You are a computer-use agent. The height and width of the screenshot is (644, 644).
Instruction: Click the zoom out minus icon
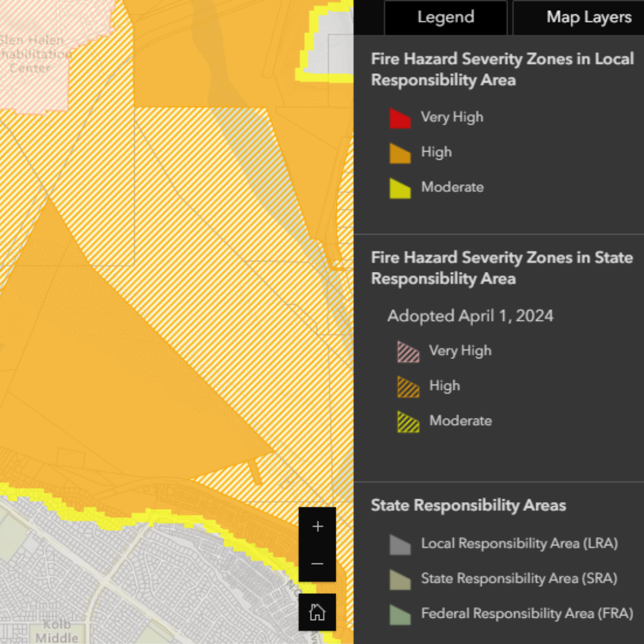pos(317,563)
